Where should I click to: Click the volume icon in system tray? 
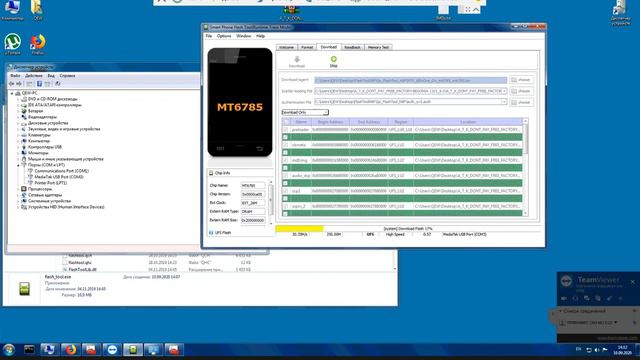pos(597,350)
